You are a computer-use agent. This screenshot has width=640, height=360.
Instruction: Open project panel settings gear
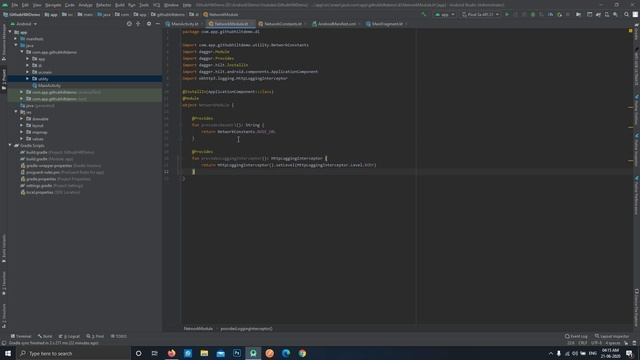point(149,24)
